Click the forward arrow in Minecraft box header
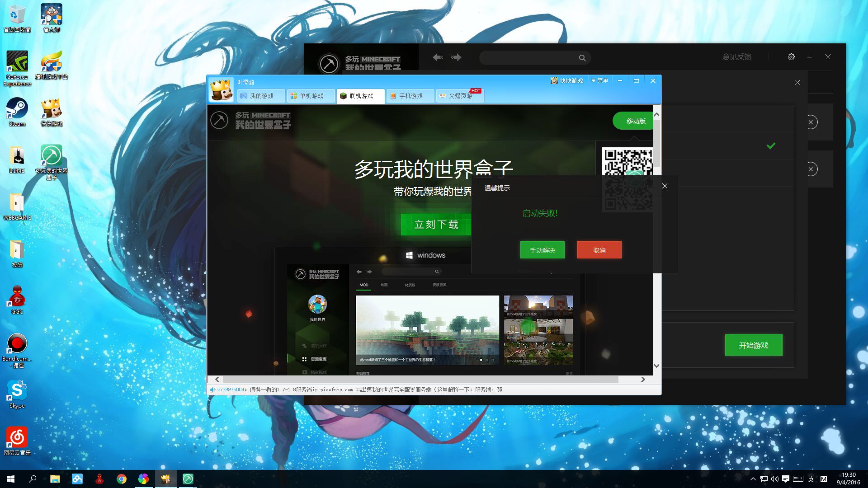868x488 pixels. pyautogui.click(x=456, y=57)
